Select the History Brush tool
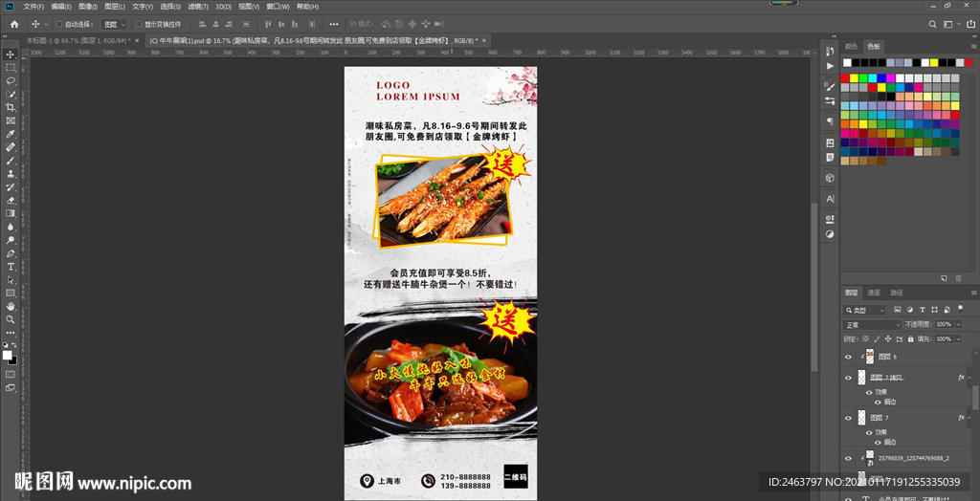This screenshot has height=501, width=980. 11,187
